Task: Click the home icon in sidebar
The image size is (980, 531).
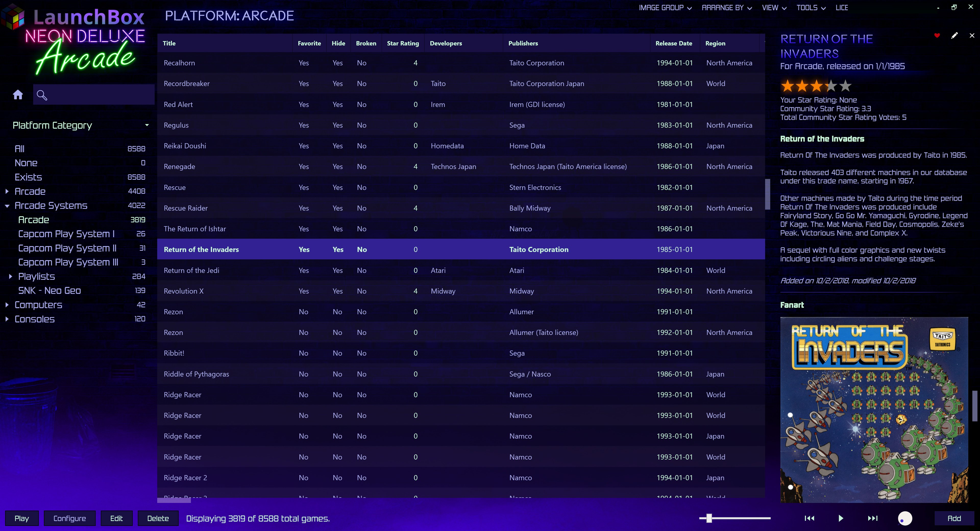Action: point(18,95)
